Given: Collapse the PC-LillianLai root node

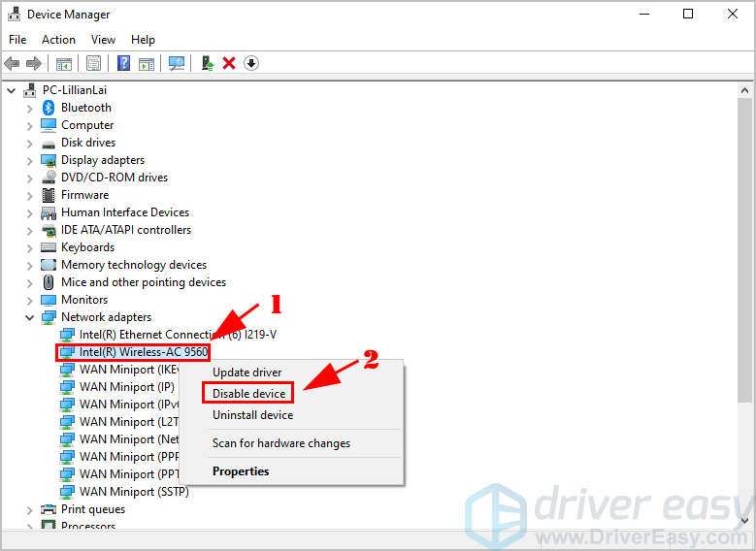Looking at the screenshot, I should point(12,90).
